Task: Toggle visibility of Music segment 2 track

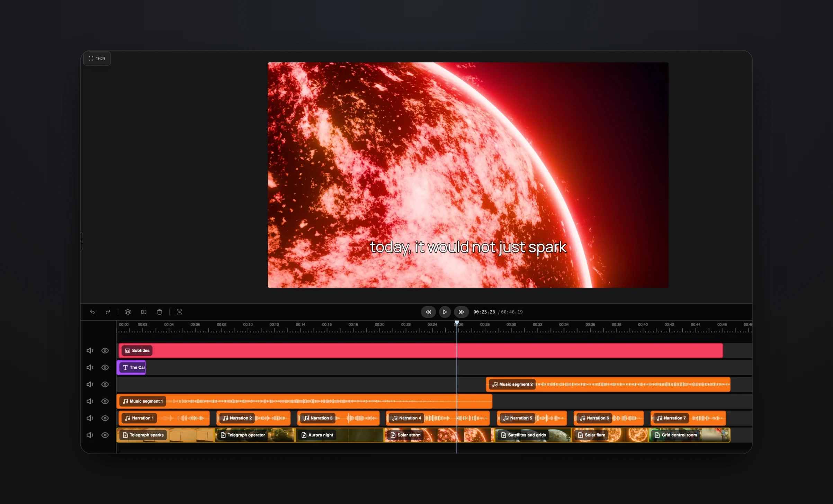Action: [105, 385]
